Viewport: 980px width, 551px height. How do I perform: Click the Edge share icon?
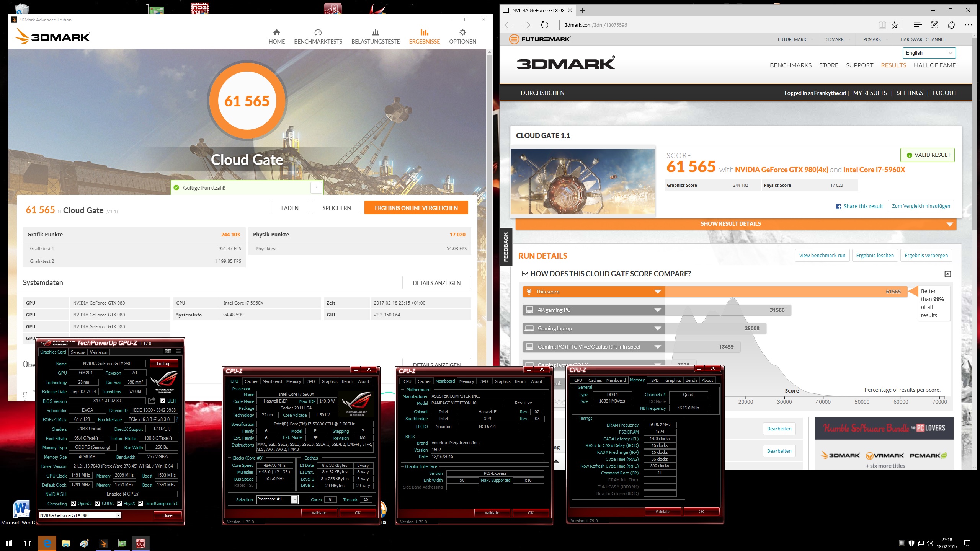point(952,25)
